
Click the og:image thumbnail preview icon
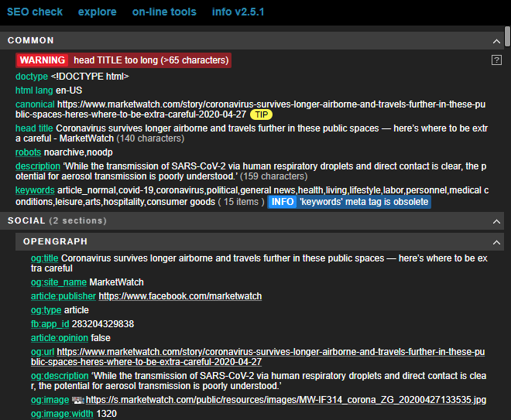point(78,400)
